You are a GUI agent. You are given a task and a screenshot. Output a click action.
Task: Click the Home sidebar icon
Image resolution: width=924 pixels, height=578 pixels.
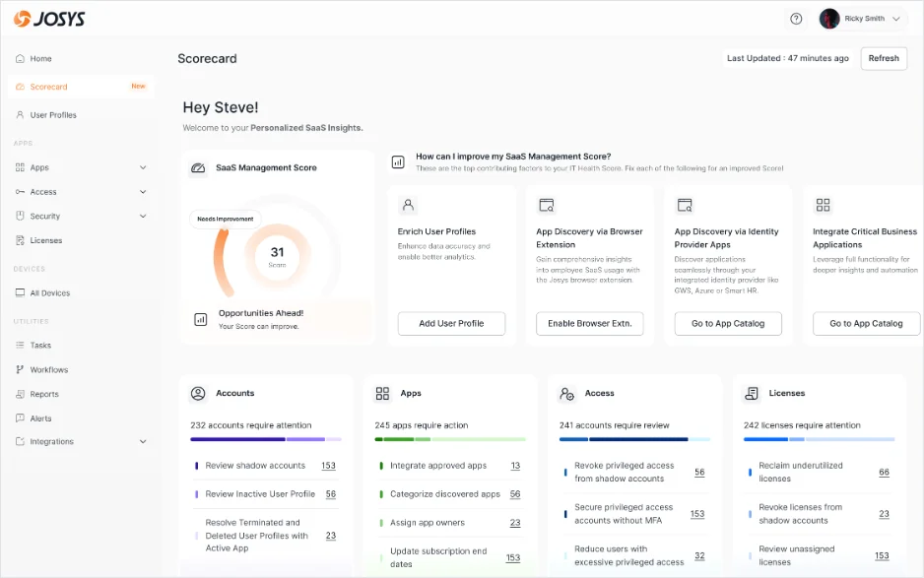click(x=20, y=58)
